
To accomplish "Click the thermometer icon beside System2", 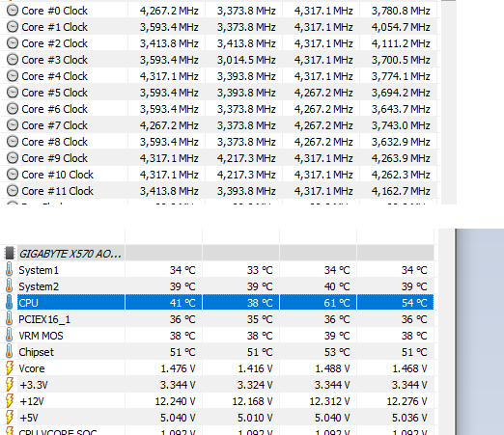I will tap(9, 286).
